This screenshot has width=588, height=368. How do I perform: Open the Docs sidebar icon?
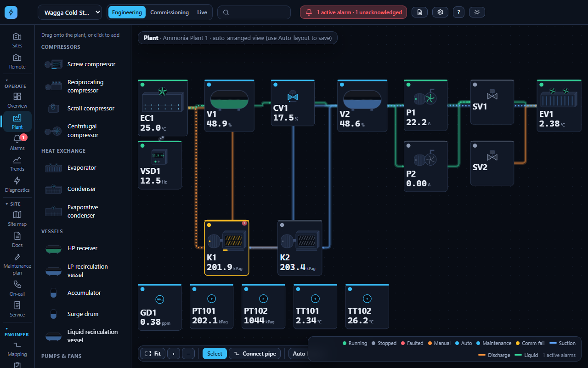pos(17,240)
